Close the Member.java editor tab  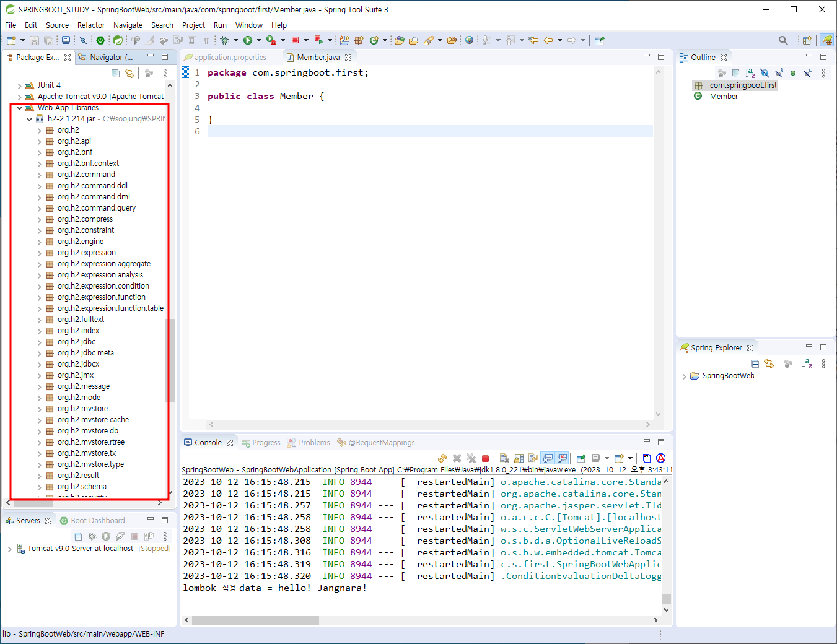coord(348,58)
